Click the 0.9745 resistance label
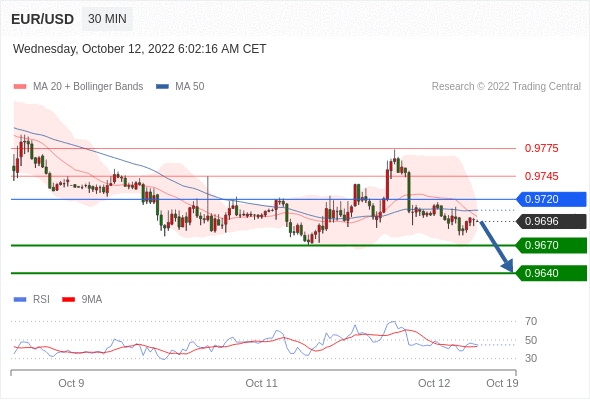 coord(541,176)
